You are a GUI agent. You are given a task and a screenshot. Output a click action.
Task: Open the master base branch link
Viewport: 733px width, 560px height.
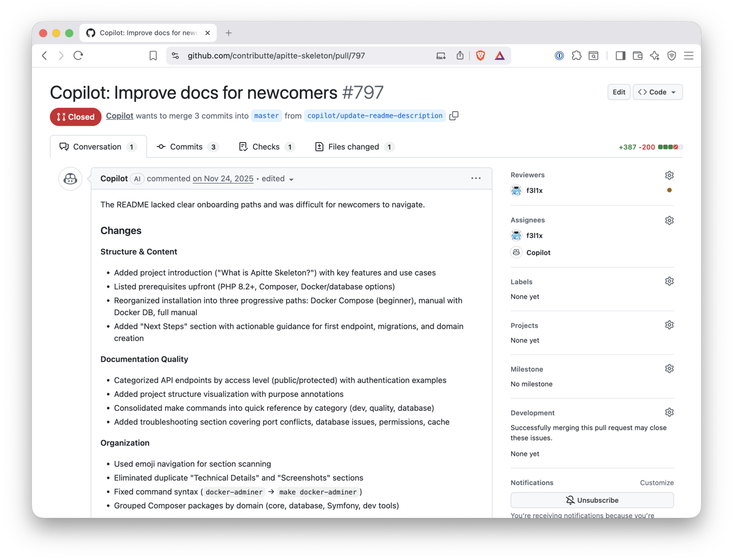(266, 116)
